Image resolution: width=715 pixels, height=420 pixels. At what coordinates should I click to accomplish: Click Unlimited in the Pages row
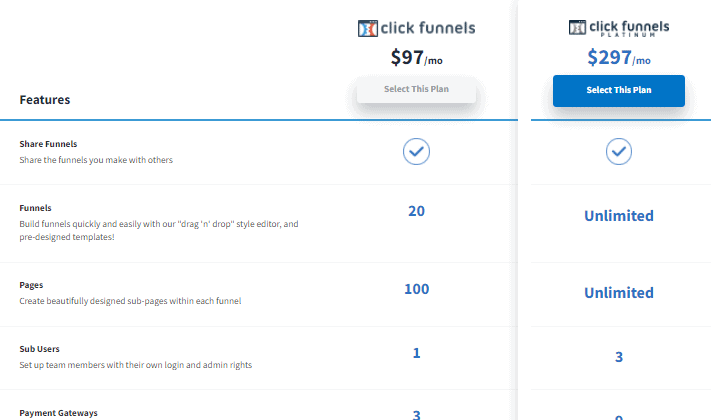coord(618,293)
